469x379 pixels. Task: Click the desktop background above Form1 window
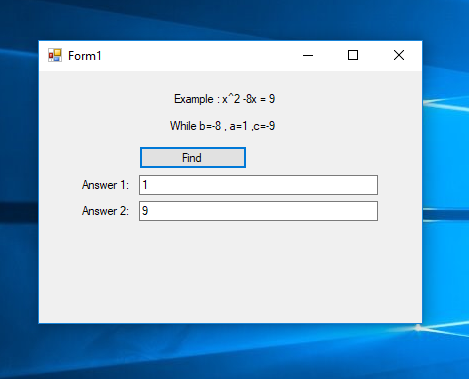click(230, 20)
